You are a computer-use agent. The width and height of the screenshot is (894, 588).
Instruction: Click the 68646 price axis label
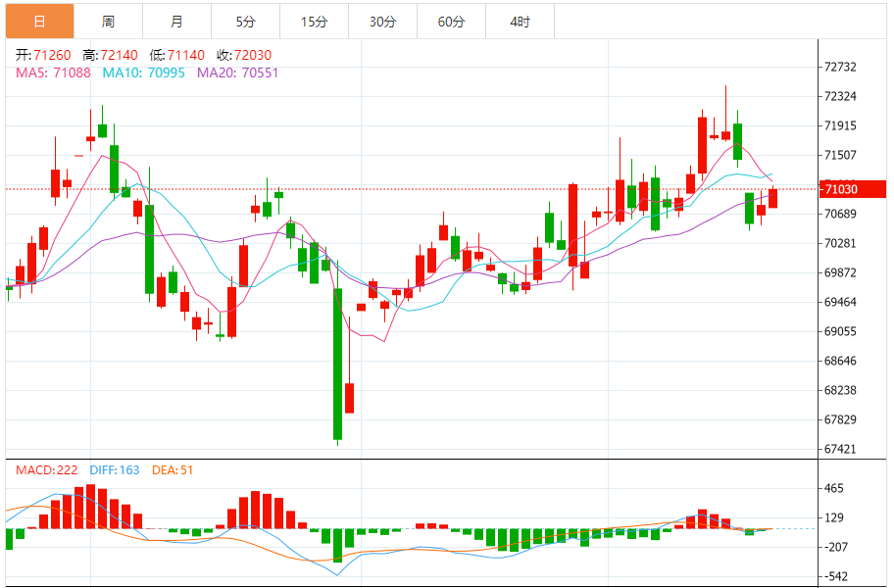click(x=840, y=361)
